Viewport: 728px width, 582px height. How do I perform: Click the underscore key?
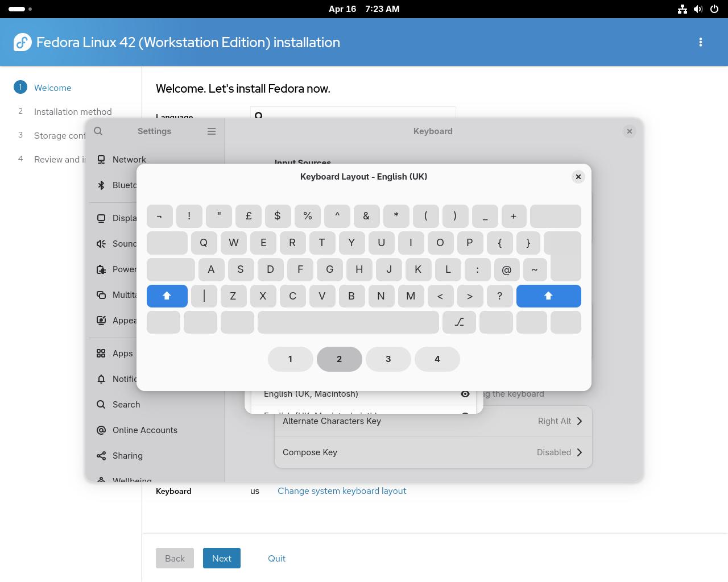click(x=485, y=216)
